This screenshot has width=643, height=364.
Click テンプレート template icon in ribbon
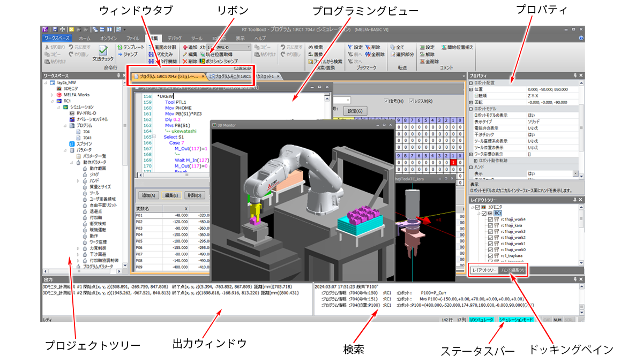click(119, 47)
